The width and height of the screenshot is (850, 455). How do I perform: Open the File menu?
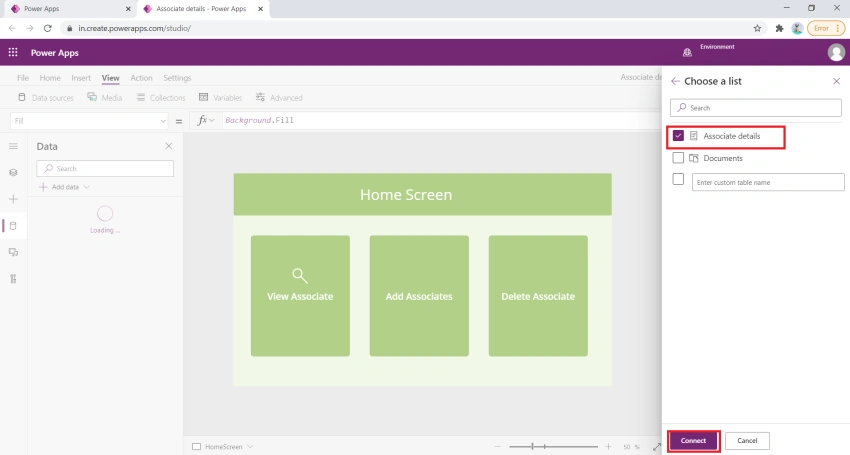[x=23, y=78]
